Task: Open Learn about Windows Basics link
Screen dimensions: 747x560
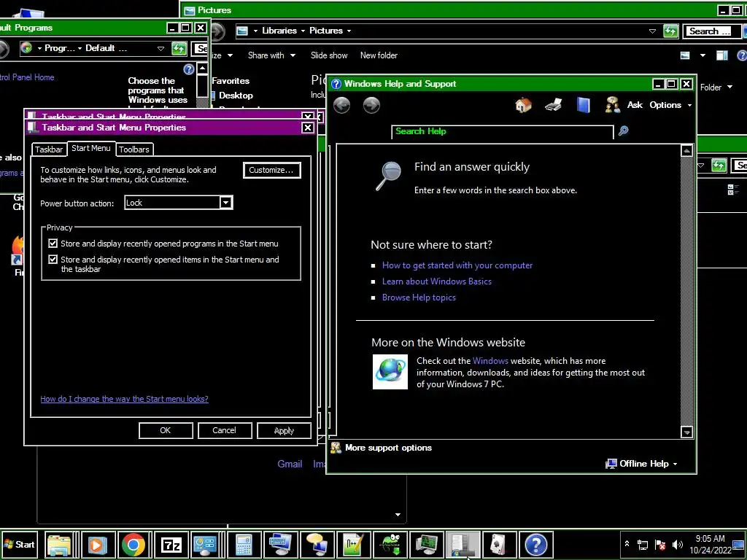Action: [x=437, y=281]
